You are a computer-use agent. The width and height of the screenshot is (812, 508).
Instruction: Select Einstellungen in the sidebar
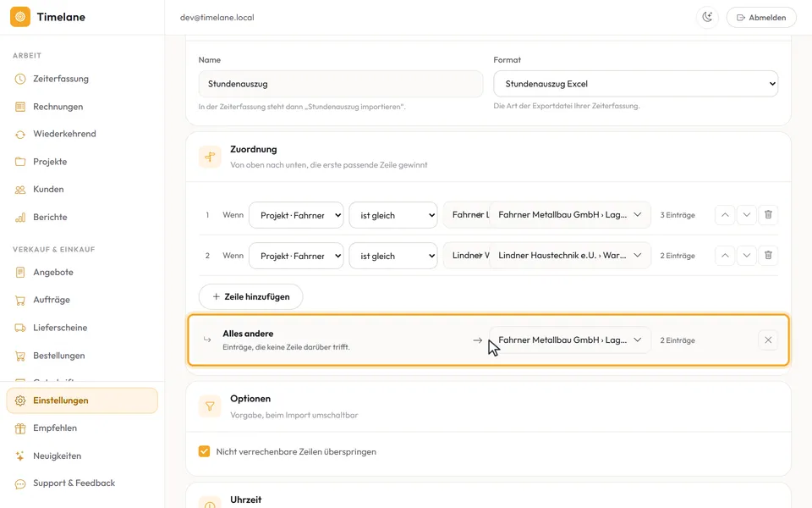pyautogui.click(x=82, y=400)
